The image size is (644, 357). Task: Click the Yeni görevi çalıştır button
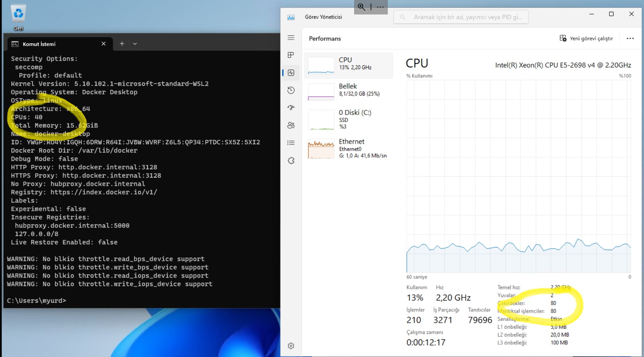click(x=586, y=38)
